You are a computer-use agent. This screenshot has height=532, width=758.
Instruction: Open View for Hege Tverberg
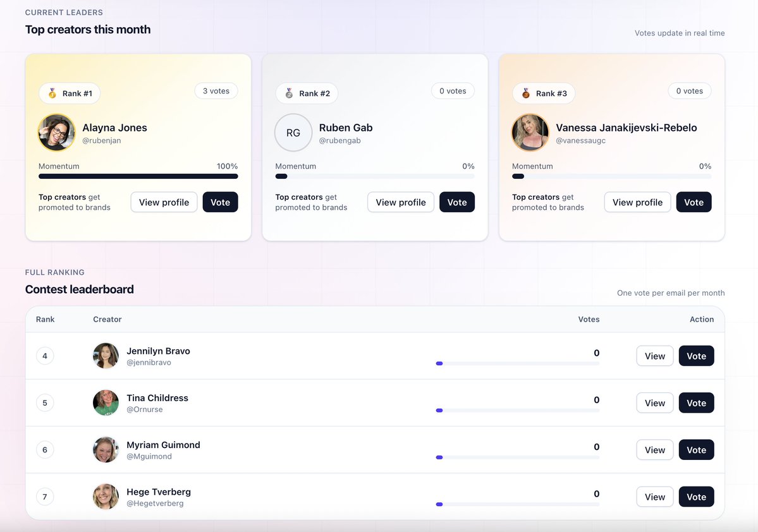[655, 496]
